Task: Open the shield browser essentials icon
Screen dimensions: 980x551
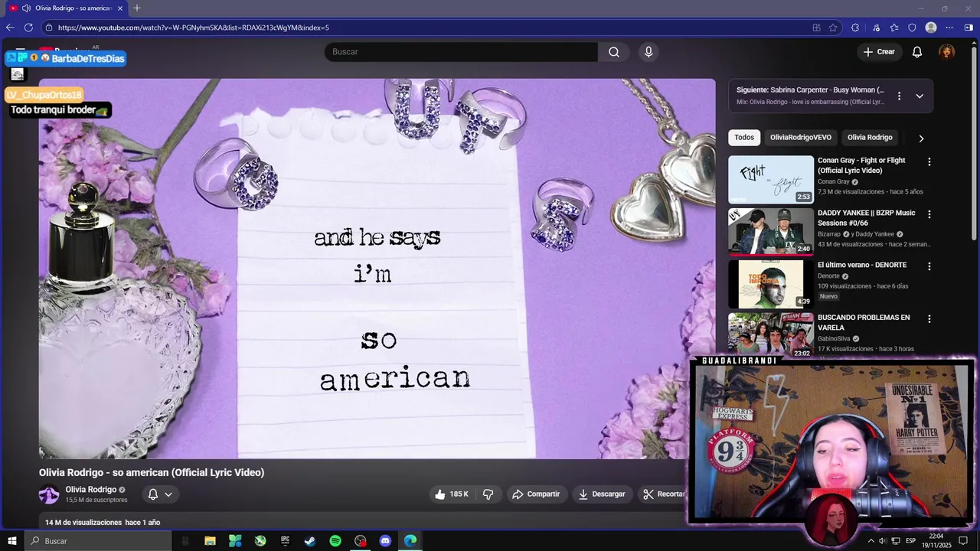Action: pos(912,28)
